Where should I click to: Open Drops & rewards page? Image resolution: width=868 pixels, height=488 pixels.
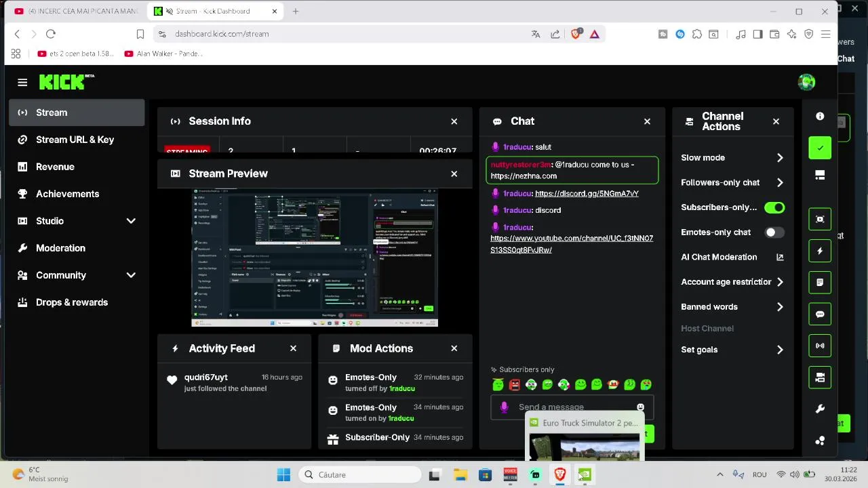[x=77, y=302]
